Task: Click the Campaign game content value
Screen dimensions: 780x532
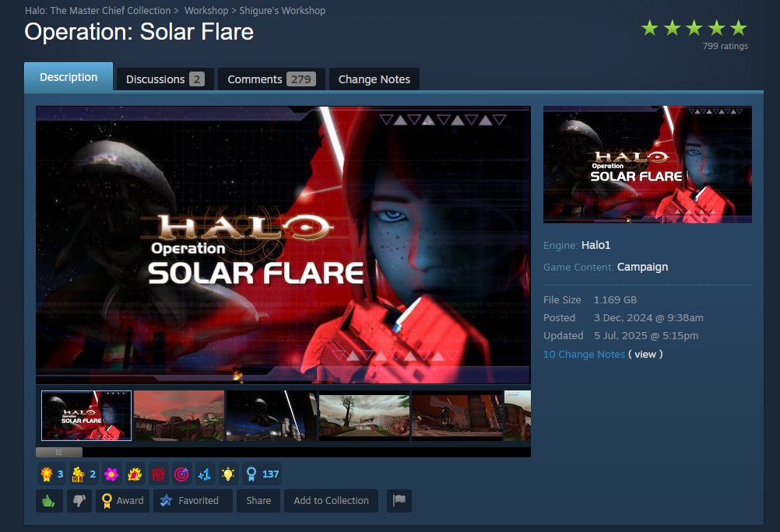Action: [x=643, y=267]
